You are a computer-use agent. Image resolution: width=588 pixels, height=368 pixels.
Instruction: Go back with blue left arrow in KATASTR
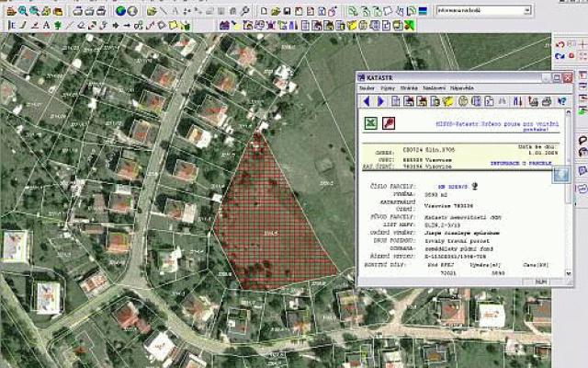[367, 101]
